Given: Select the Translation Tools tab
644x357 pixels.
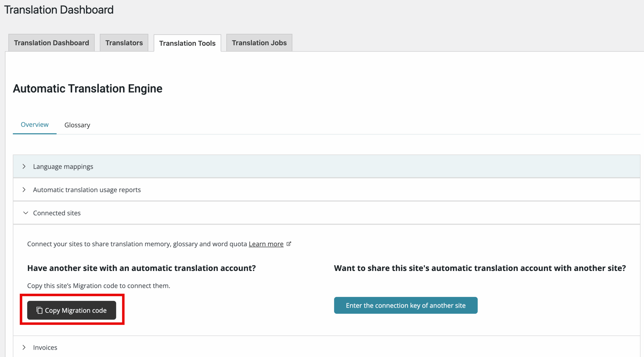Looking at the screenshot, I should click(187, 43).
